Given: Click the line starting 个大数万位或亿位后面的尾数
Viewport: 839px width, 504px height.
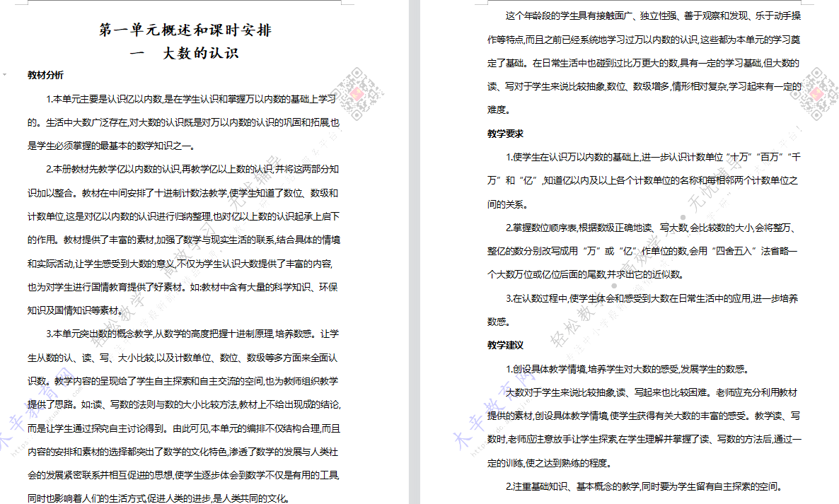Looking at the screenshot, I should coord(585,275).
